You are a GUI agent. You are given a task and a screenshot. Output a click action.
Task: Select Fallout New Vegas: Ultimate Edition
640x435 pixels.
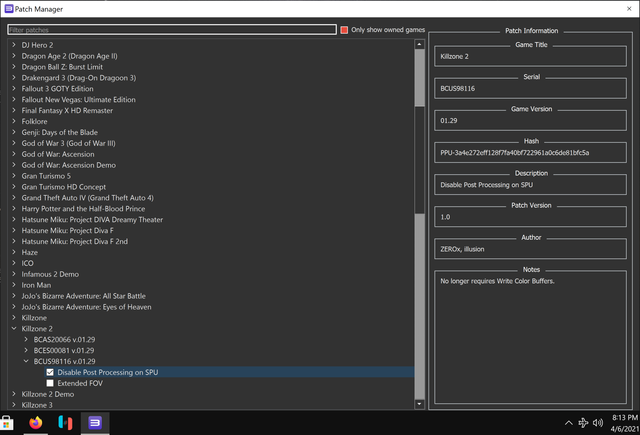pyautogui.click(x=78, y=100)
